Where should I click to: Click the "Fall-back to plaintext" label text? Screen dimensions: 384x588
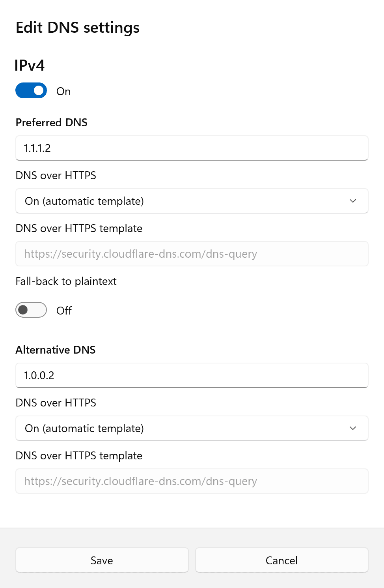pyautogui.click(x=66, y=281)
